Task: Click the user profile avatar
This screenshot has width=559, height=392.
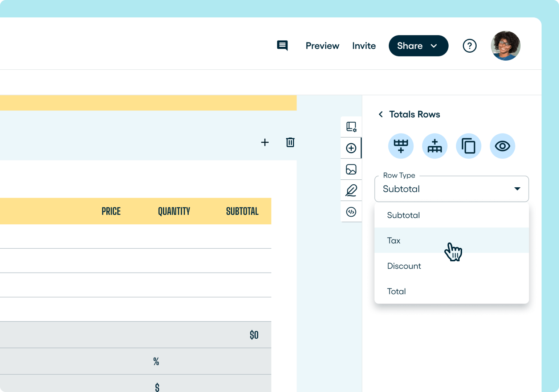Action: pyautogui.click(x=506, y=46)
